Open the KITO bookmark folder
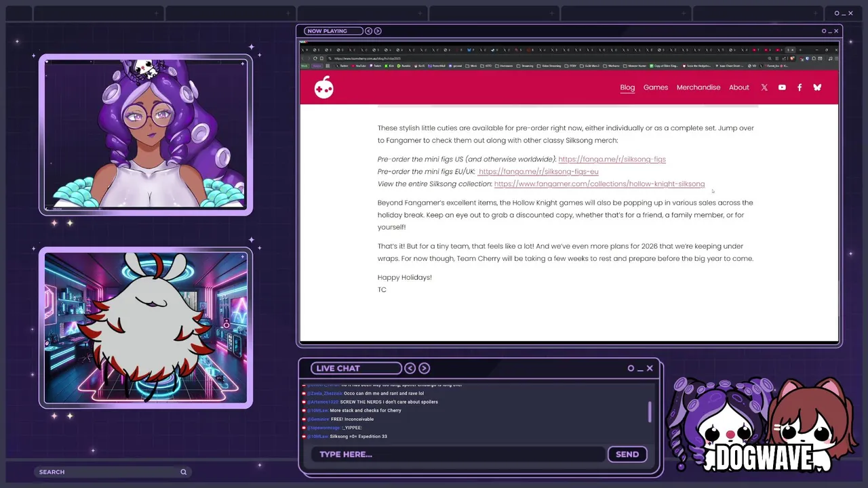Image resolution: width=868 pixels, height=488 pixels. point(486,66)
